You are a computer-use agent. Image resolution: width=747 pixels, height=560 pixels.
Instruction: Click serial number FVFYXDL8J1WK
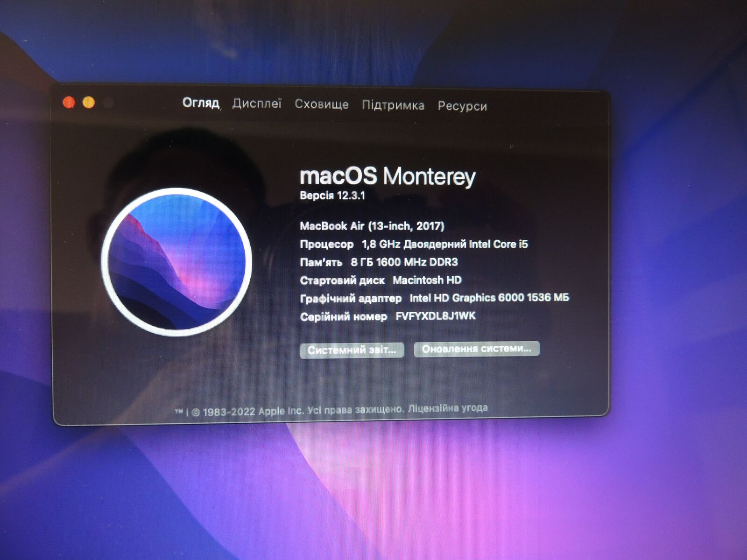click(x=435, y=316)
